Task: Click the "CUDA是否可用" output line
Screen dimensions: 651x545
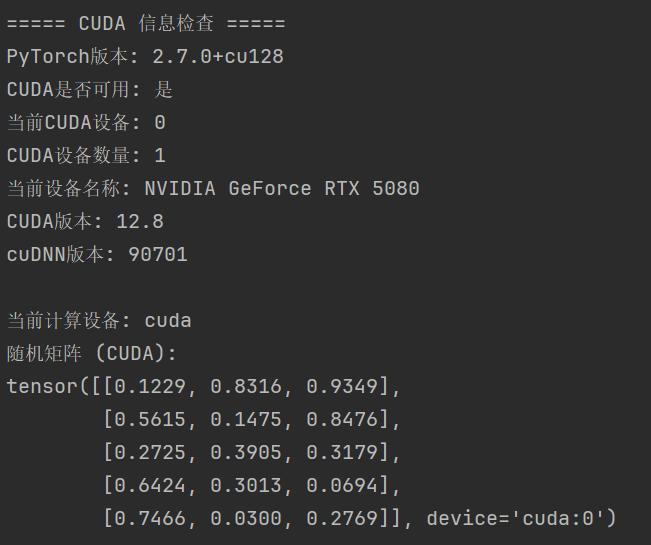Action: pyautogui.click(x=90, y=90)
